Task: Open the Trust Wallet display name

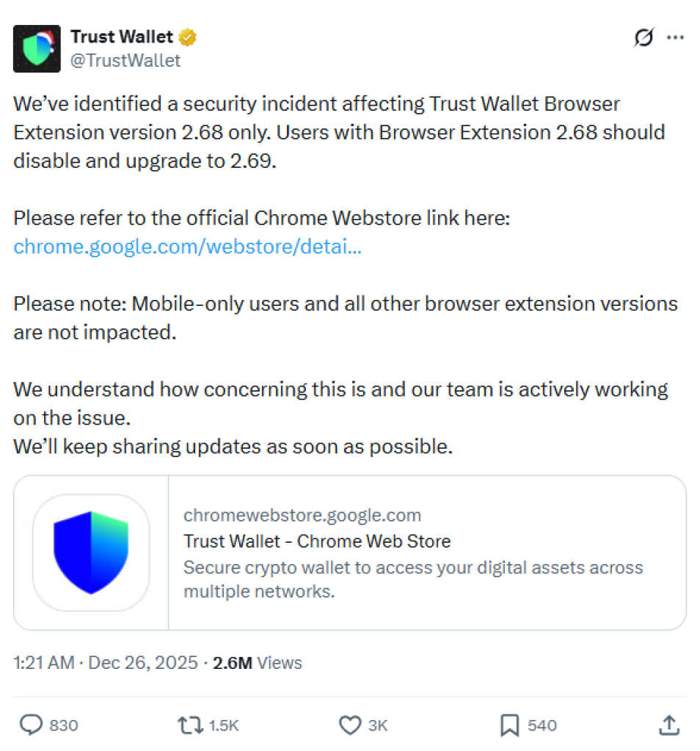Action: (x=121, y=37)
